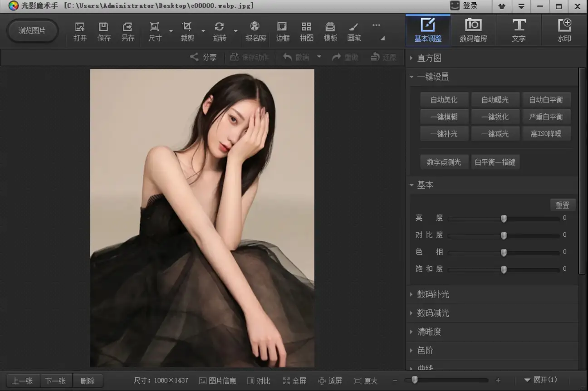Switch to the 数码暗房 tab

point(473,30)
